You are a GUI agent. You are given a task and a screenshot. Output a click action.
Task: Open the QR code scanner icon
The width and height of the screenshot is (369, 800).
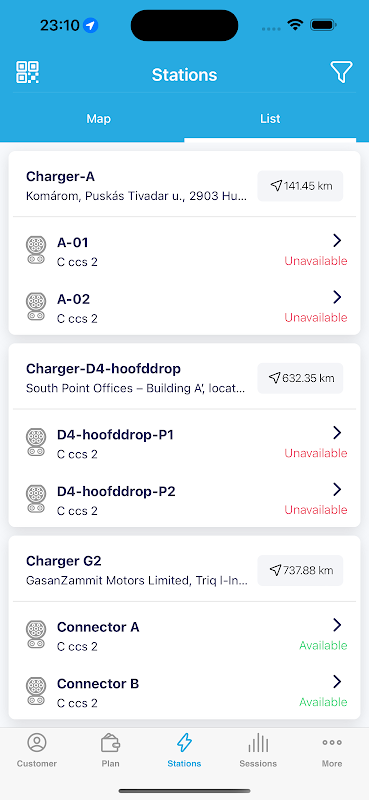28,72
